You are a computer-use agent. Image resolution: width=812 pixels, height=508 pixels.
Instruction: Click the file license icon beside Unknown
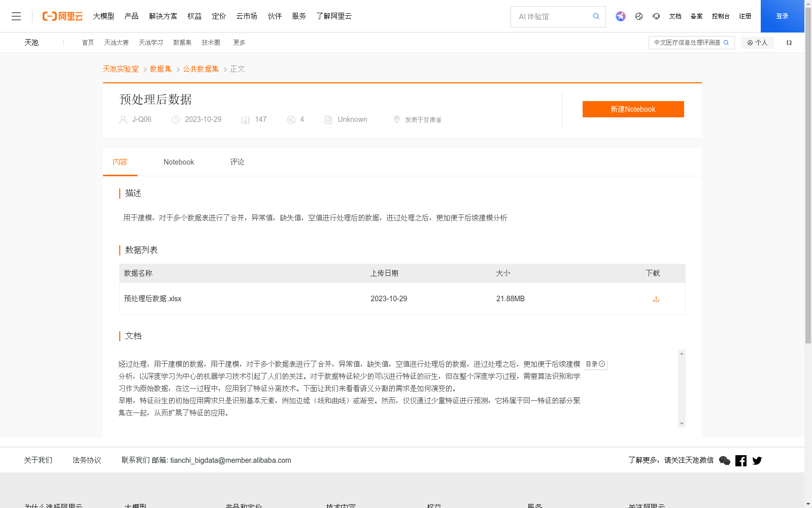(328, 120)
